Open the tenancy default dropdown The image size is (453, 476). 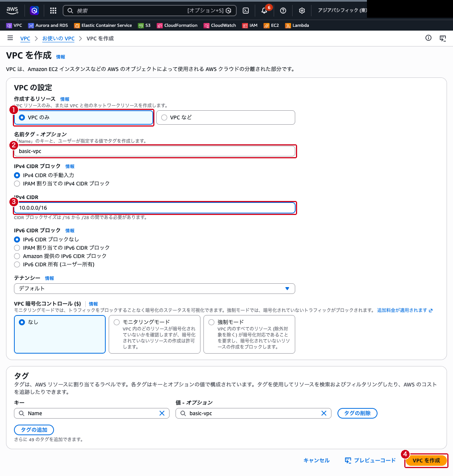tap(154, 289)
